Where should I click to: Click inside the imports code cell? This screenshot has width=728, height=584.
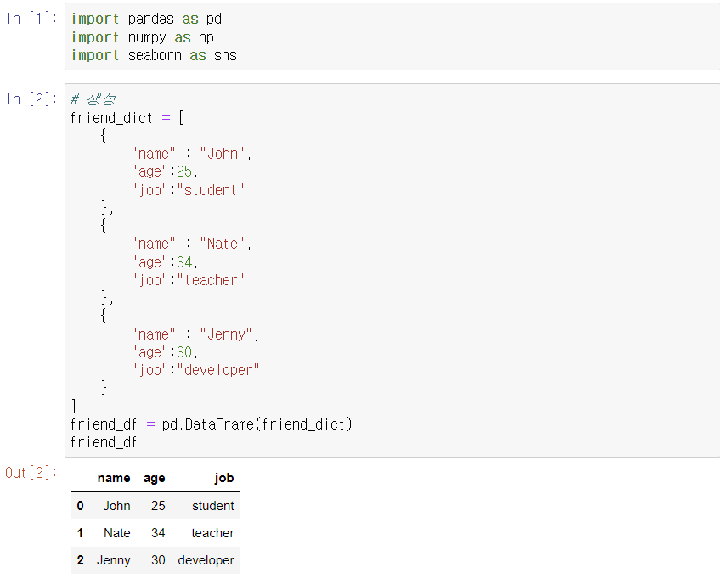point(392,36)
